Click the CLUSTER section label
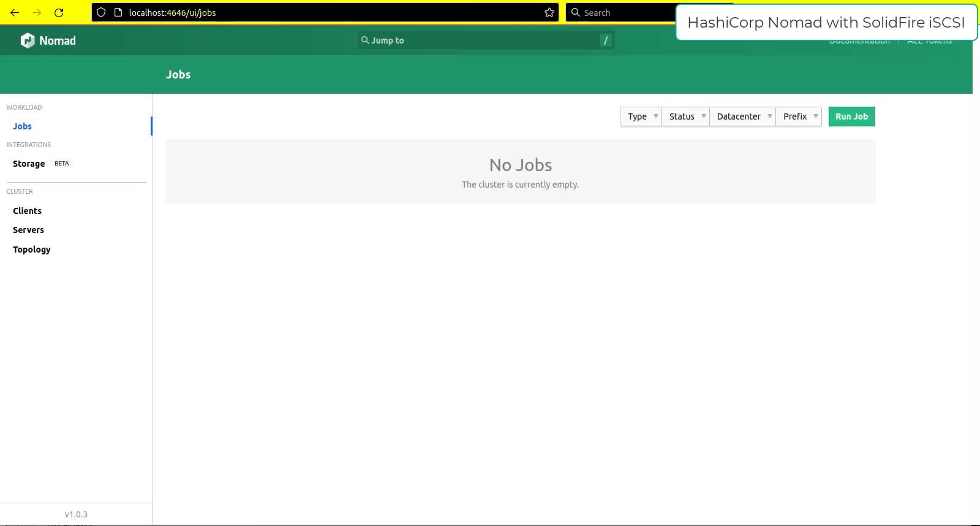 20,191
